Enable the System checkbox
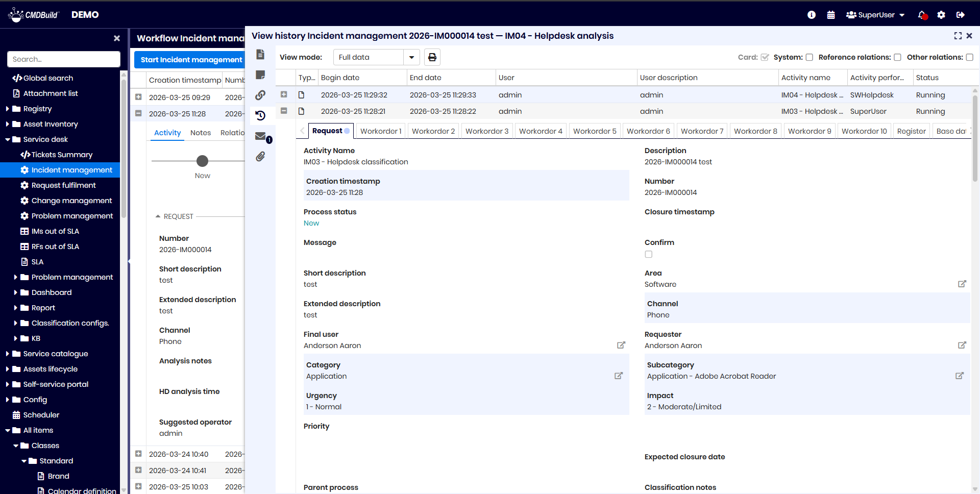Image resolution: width=980 pixels, height=494 pixels. pos(809,57)
